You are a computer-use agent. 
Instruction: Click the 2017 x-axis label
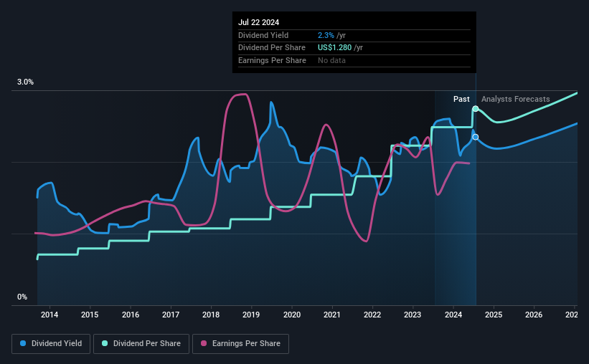coord(171,315)
